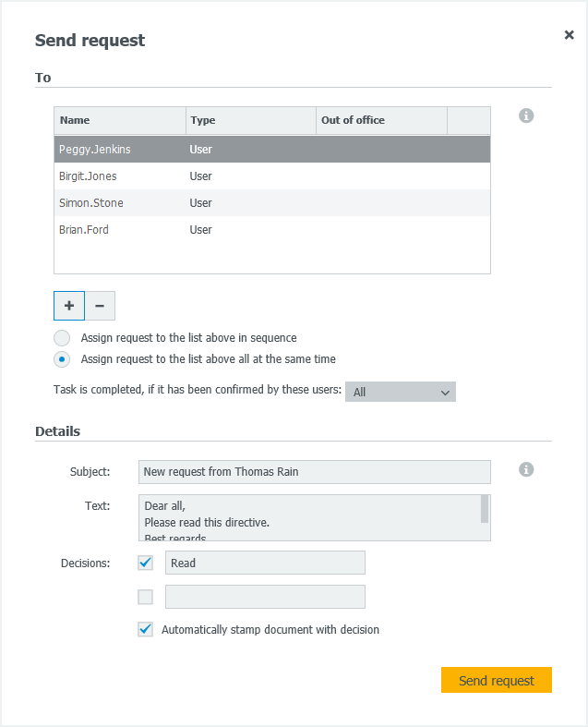
Task: Remove recipient with the minus button
Action: point(100,305)
